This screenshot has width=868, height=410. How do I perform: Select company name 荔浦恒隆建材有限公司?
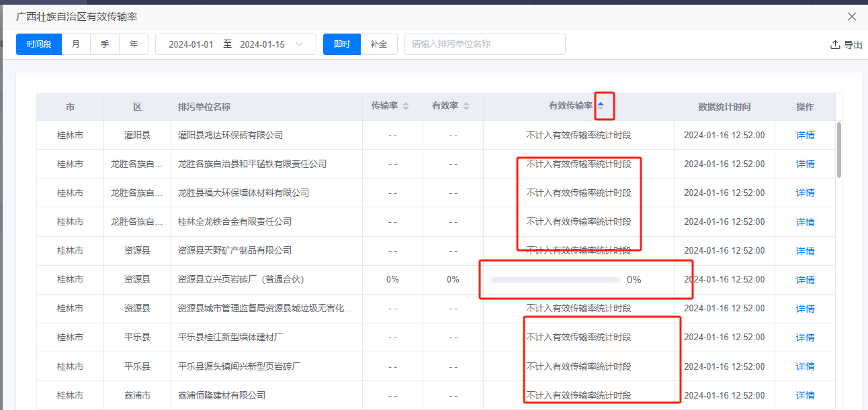222,395
